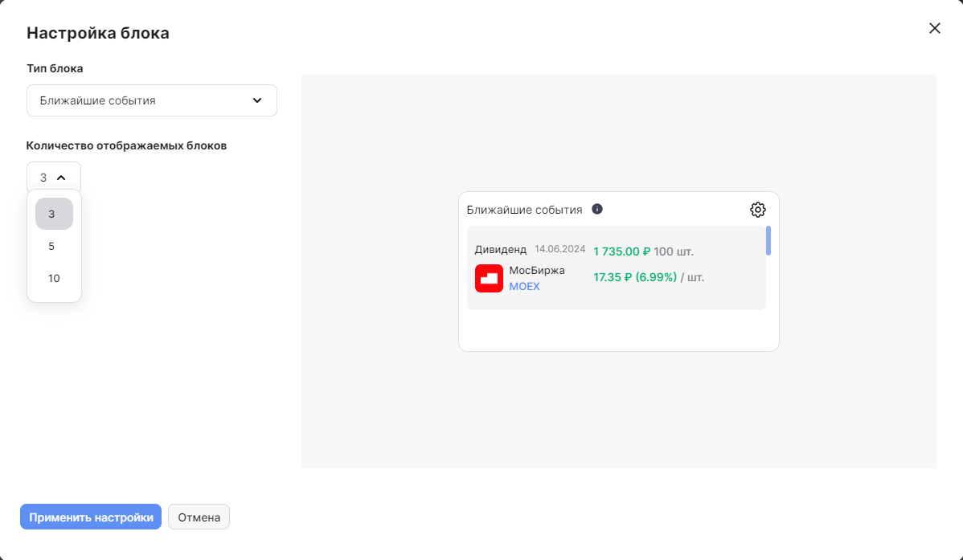Screen dimensions: 963x560
Task: Click the red МосБиржа logo icon
Action: 489,278
